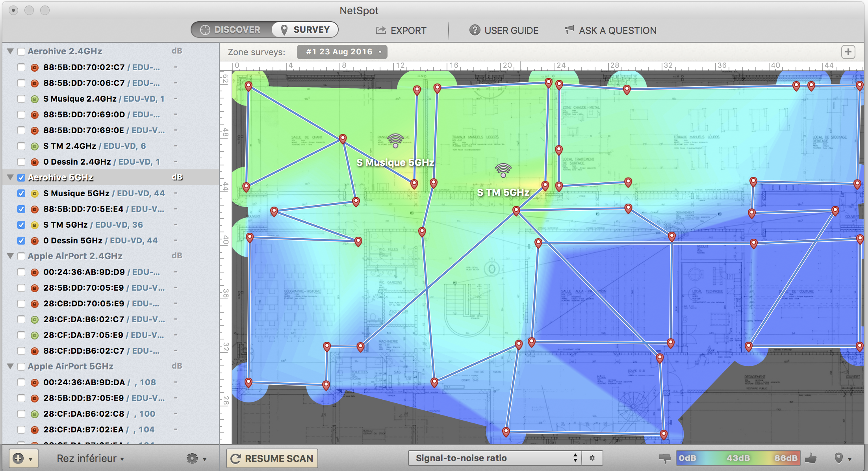Select 00:24:36:AB:9D:DA network row
The height and width of the screenshot is (471, 868).
coord(110,382)
